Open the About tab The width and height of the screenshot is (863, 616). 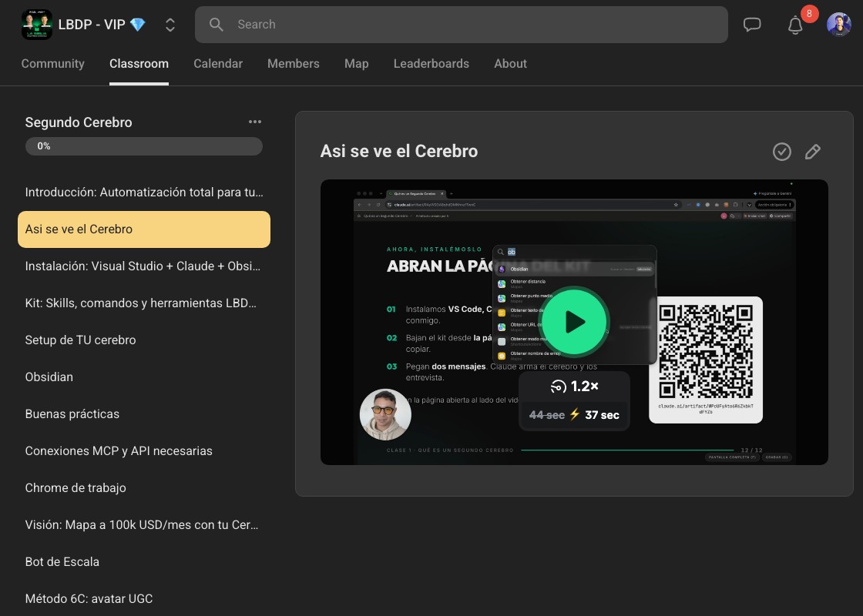coord(510,63)
